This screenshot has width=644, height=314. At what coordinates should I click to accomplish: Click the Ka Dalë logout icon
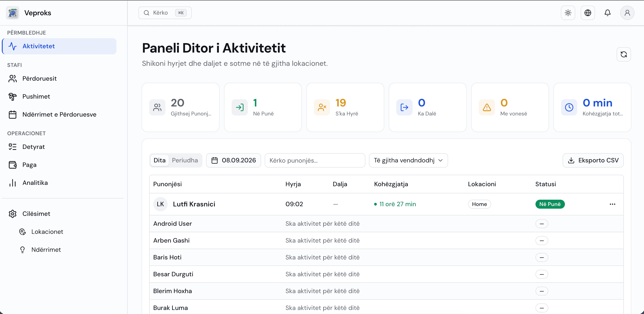[404, 107]
